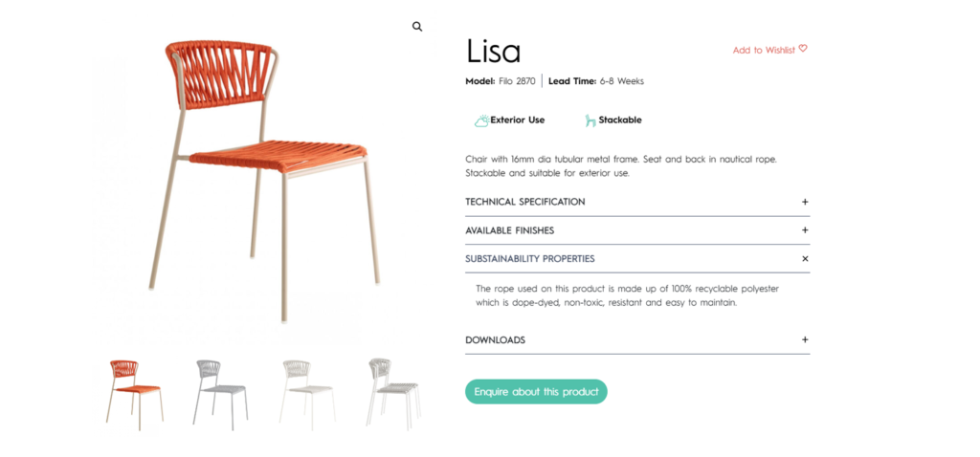Select the grey chair thumbnail
The image size is (980, 457).
pos(220,391)
